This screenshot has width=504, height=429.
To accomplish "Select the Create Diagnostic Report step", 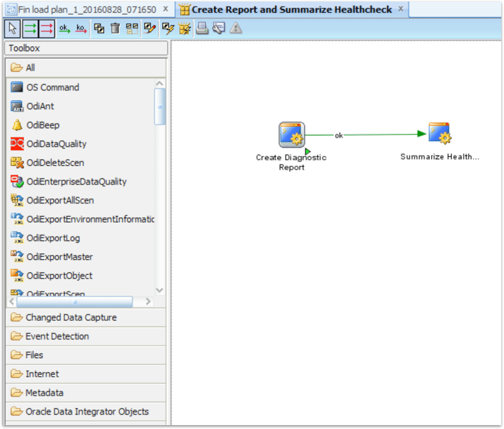I will [291, 135].
